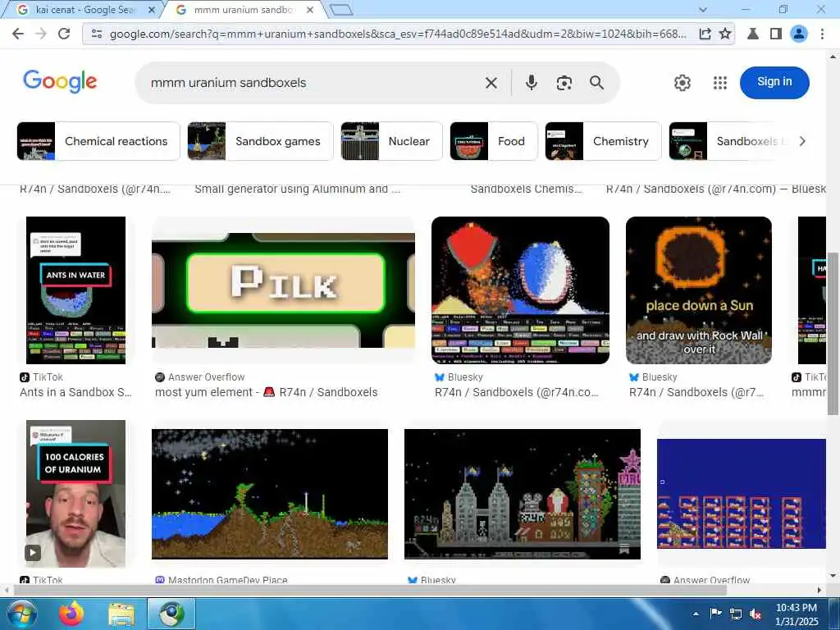Click the address bar URL
The width and height of the screenshot is (840, 630).
[x=397, y=34]
